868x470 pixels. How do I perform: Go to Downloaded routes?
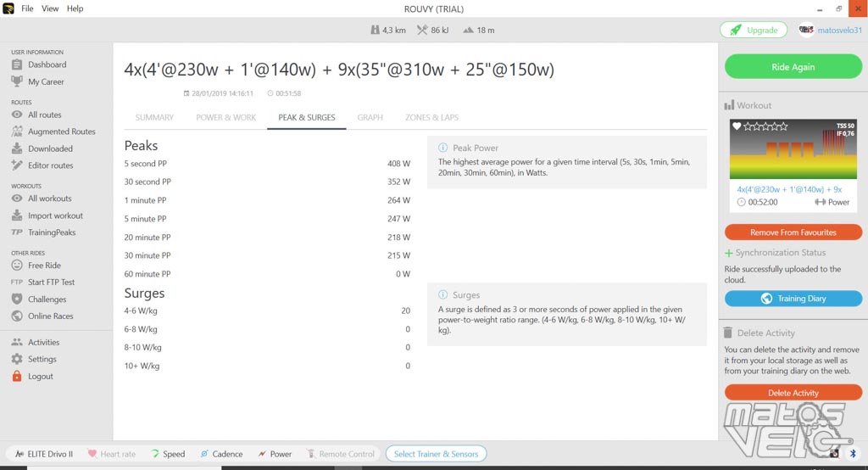[x=42, y=148]
